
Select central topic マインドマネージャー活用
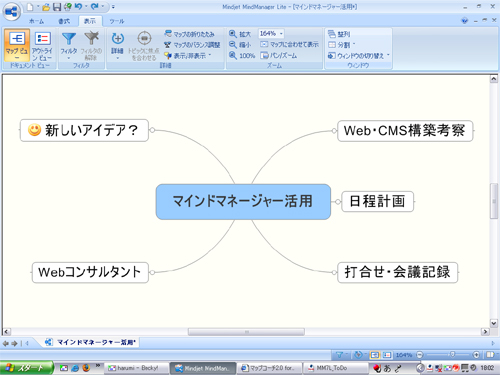[x=243, y=202]
